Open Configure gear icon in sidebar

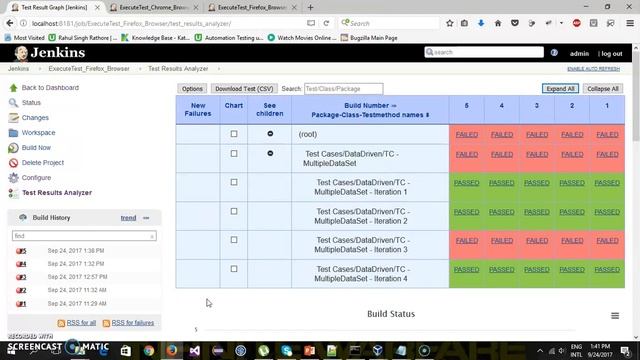pyautogui.click(x=13, y=178)
